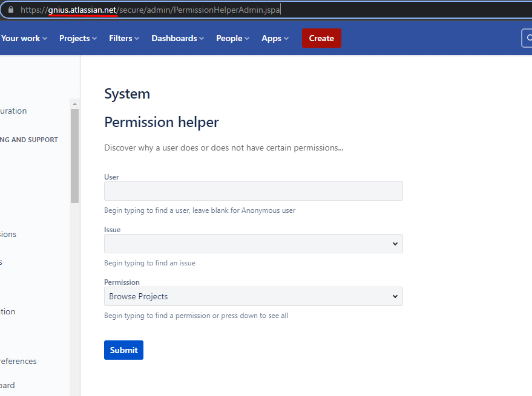Click into the User input field
Viewport: 532px width, 396px height.
(x=254, y=191)
